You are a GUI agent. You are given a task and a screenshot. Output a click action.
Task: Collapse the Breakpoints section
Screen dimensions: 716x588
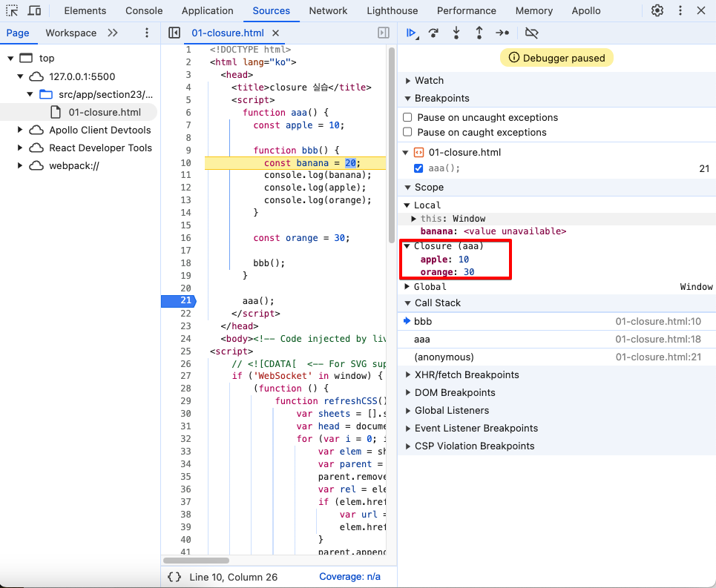pyautogui.click(x=408, y=99)
